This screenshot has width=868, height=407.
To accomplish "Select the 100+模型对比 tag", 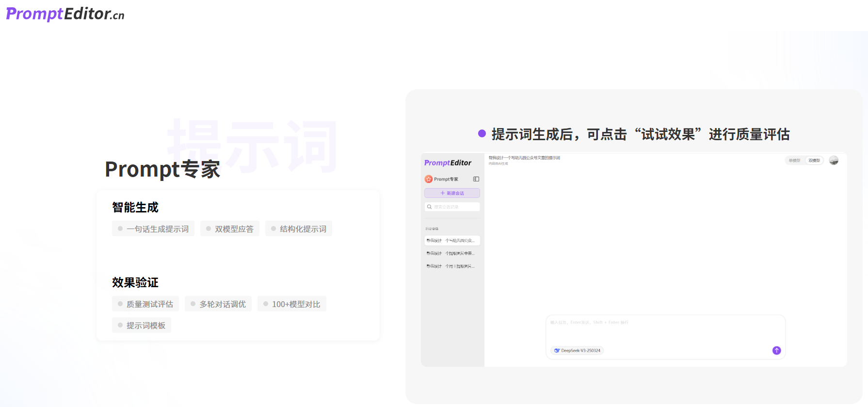I will (x=292, y=304).
